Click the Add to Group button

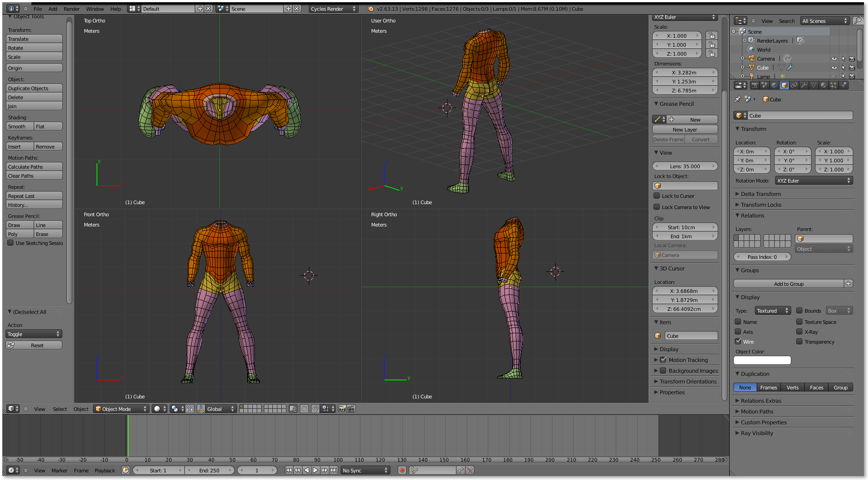[789, 284]
